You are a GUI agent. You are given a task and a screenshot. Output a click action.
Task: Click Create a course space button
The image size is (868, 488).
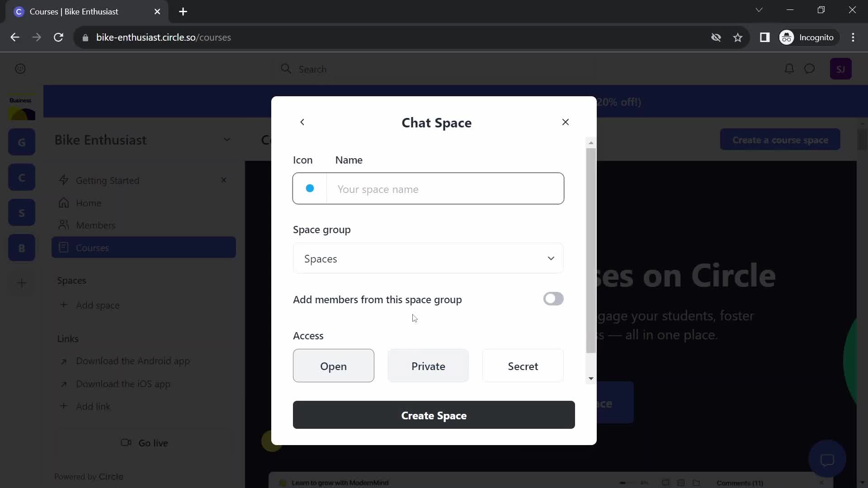click(780, 140)
